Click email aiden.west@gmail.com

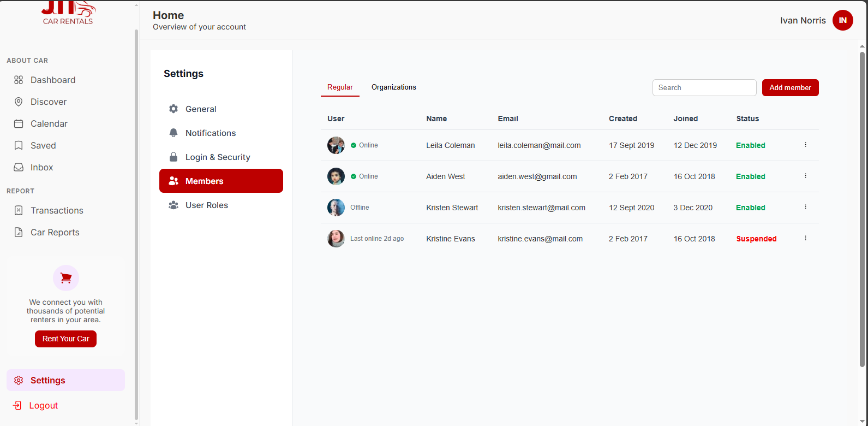(537, 176)
